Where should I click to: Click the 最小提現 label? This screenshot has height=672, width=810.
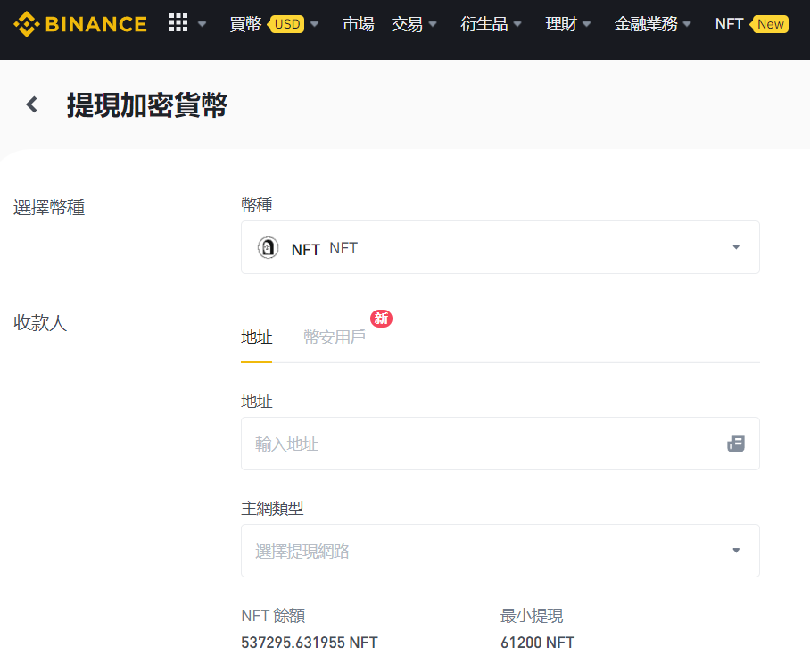532,616
